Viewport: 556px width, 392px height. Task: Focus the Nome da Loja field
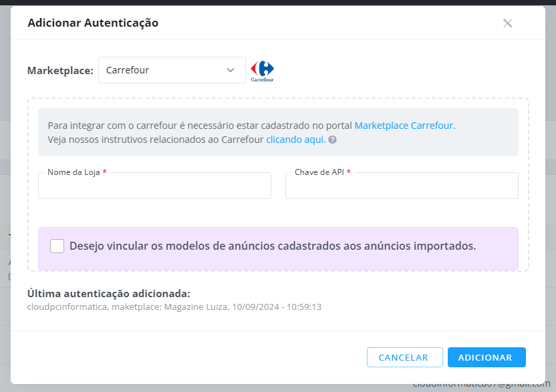tap(154, 186)
